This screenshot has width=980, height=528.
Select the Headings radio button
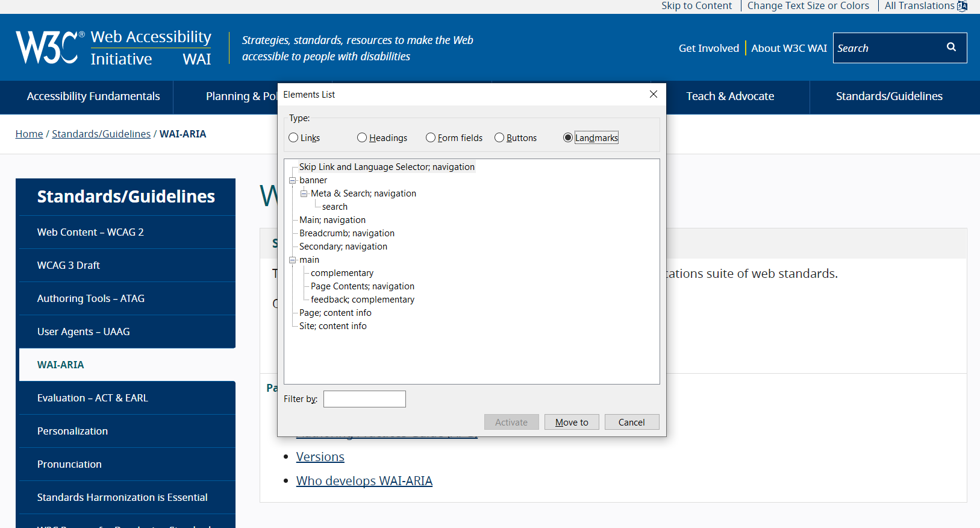click(x=362, y=137)
